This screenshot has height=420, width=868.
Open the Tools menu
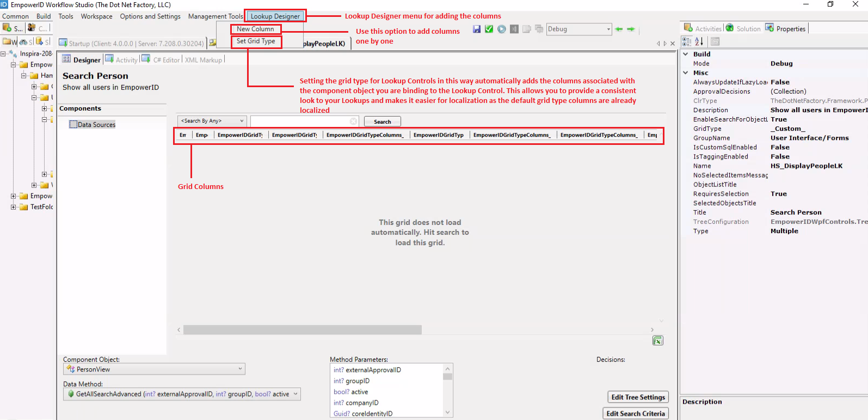pyautogui.click(x=66, y=16)
